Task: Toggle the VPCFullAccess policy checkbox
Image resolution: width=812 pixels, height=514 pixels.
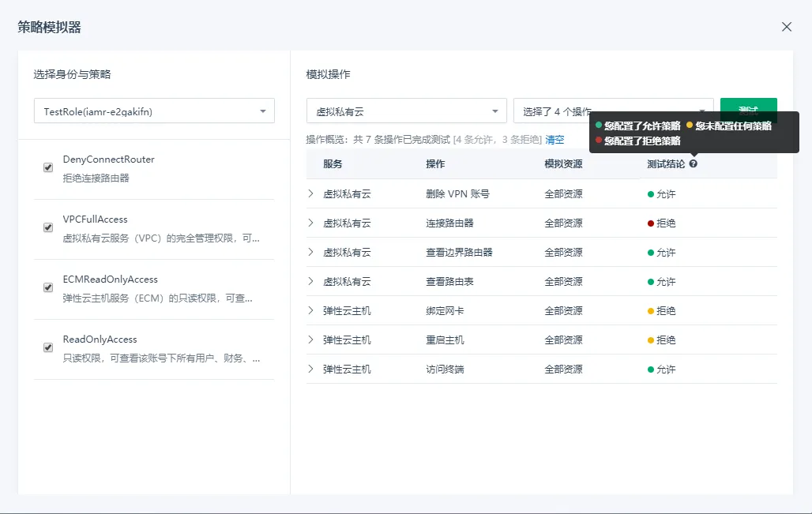Action: pos(48,227)
